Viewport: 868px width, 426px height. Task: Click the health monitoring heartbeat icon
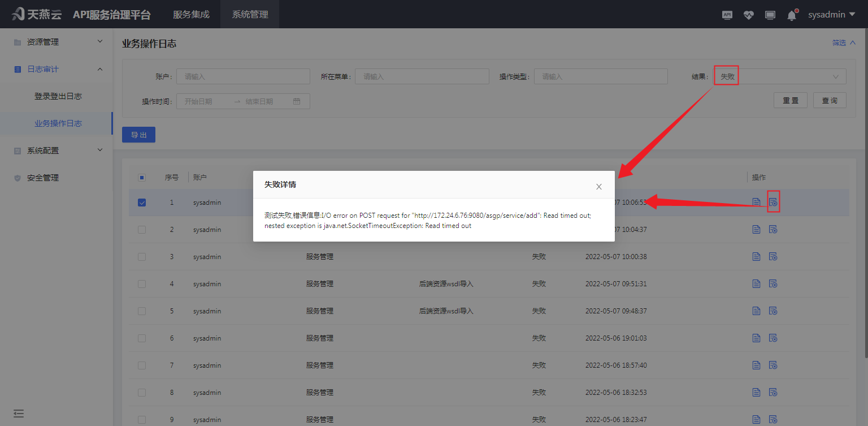coord(748,15)
